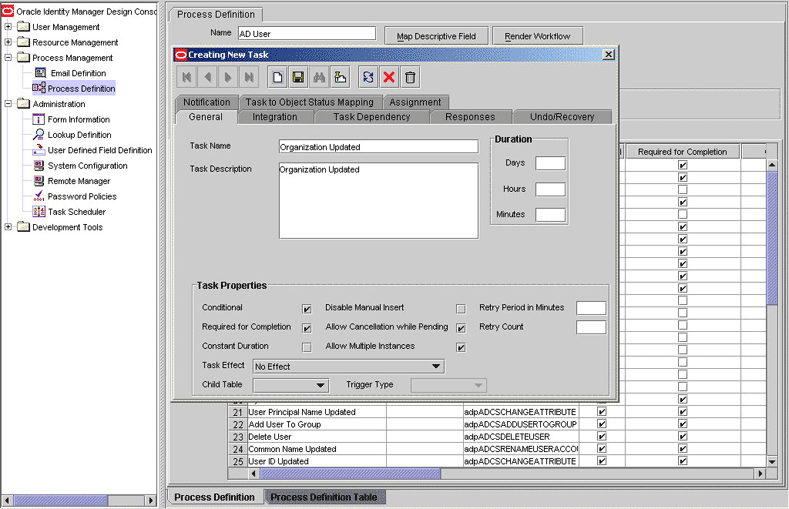The width and height of the screenshot is (789, 509).
Task: Jump to last record in toolbar
Action: point(249,77)
